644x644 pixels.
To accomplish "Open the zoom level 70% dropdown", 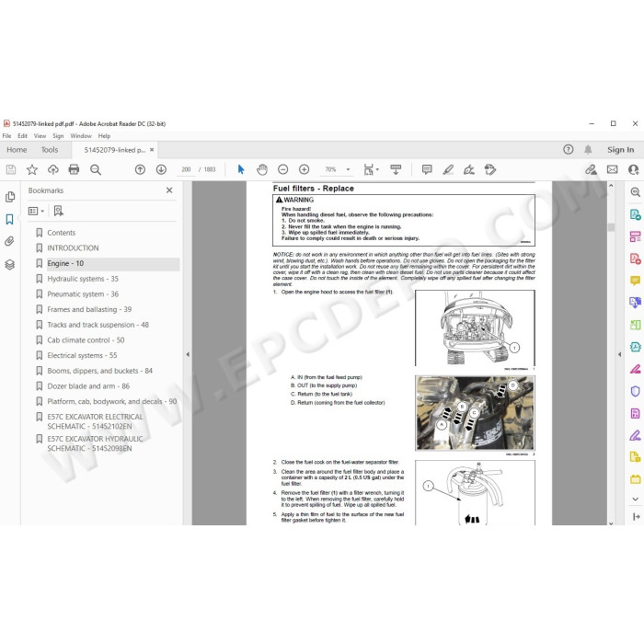I will click(348, 169).
